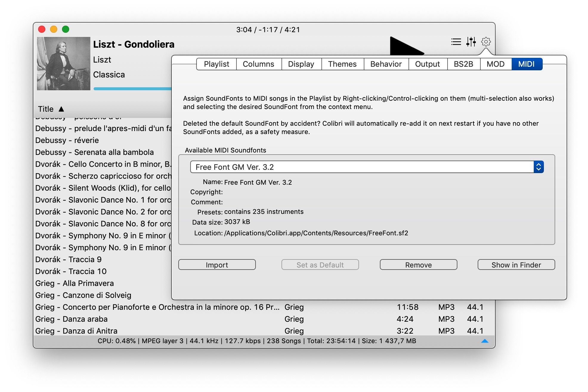
Task: Select the Output tab
Action: coord(427,64)
